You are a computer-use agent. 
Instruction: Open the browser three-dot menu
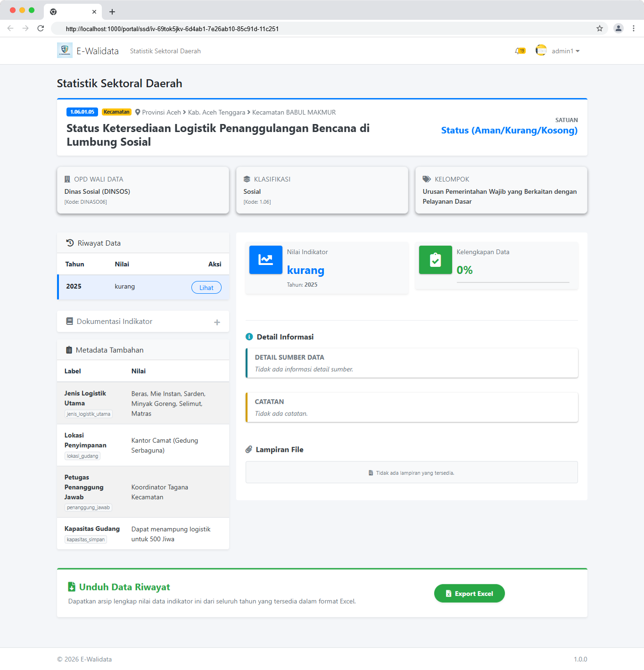(x=633, y=28)
